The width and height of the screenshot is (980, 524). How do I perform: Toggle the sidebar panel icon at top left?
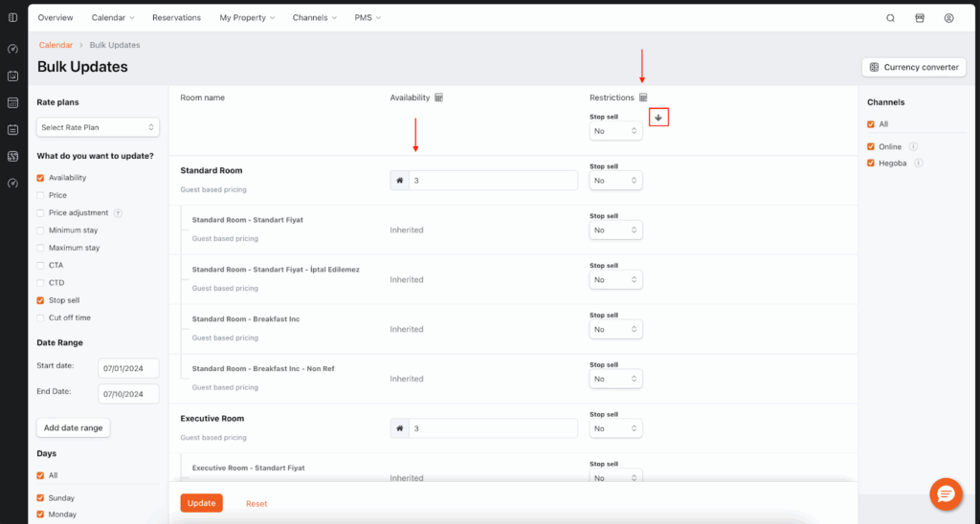pyautogui.click(x=12, y=18)
